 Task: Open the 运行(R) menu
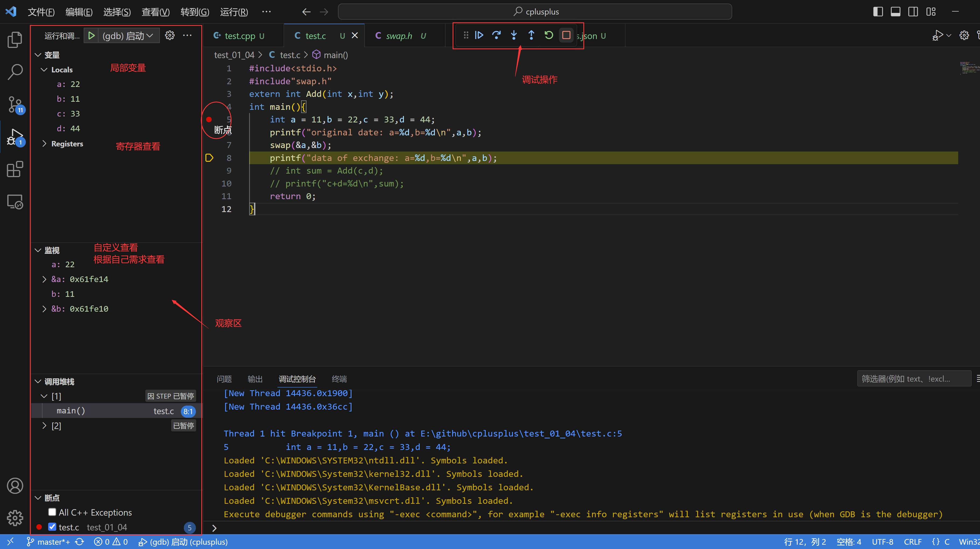(x=234, y=12)
